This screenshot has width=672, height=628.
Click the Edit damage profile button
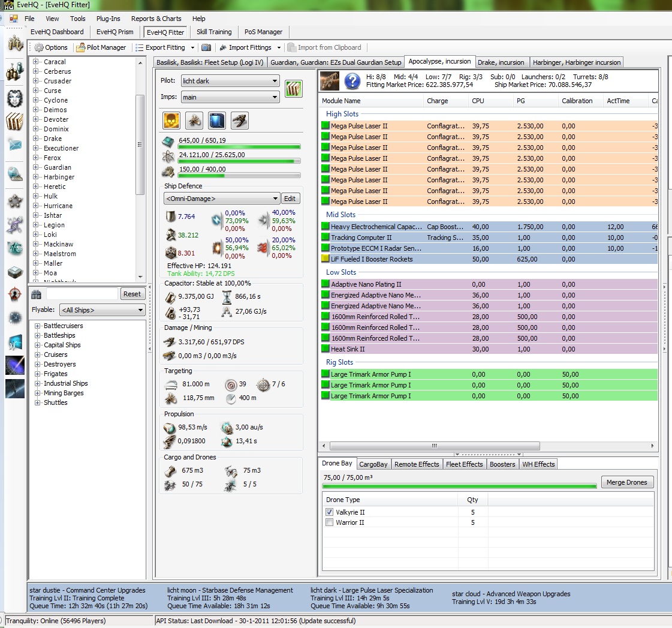[290, 199]
